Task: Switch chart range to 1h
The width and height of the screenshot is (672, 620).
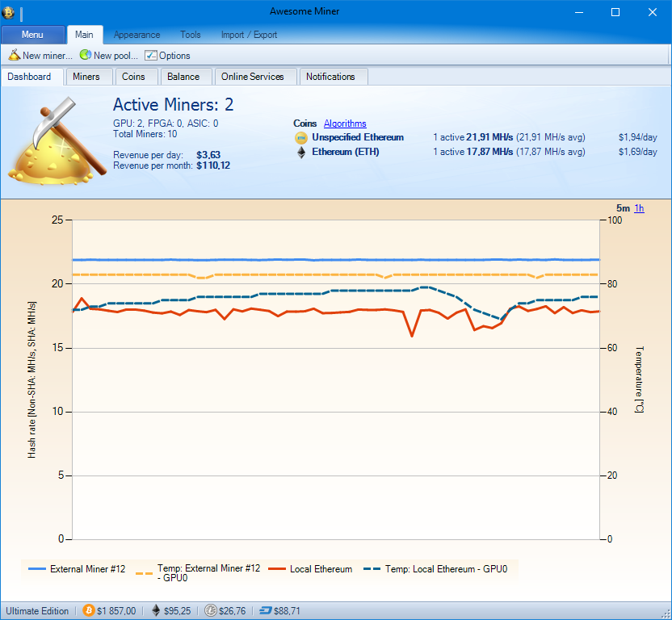Action: click(639, 208)
